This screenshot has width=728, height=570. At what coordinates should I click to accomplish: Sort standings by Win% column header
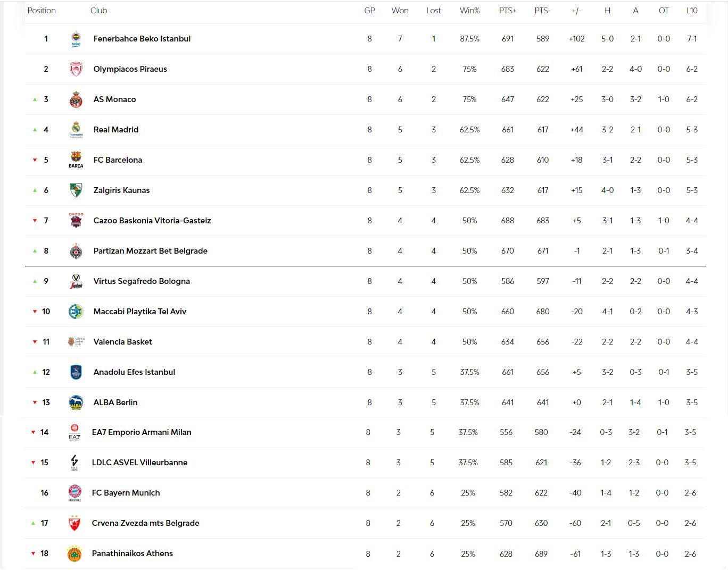[469, 11]
